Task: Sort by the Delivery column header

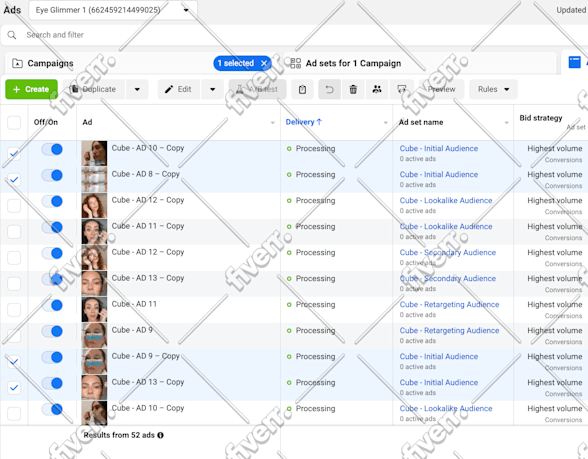Action: click(x=304, y=122)
